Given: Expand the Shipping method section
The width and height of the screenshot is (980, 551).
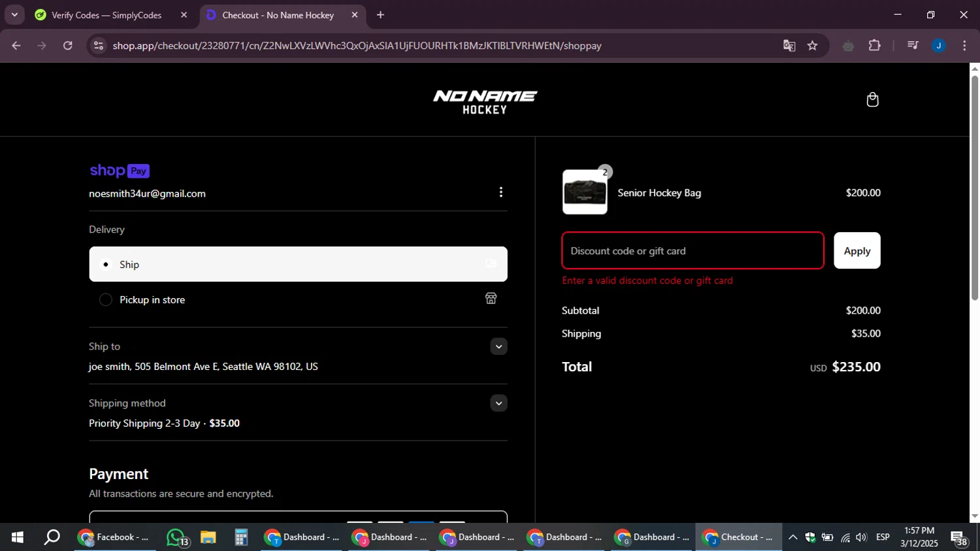Looking at the screenshot, I should [498, 403].
